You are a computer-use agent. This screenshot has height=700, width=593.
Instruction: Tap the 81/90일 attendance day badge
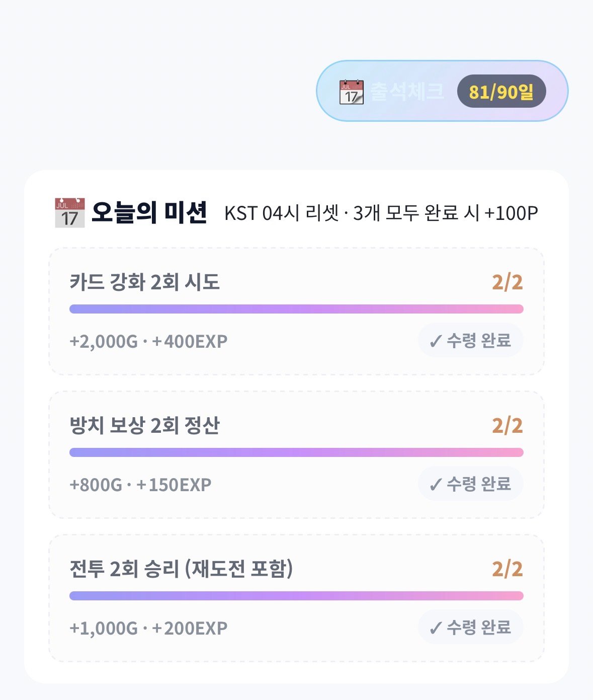(x=501, y=92)
